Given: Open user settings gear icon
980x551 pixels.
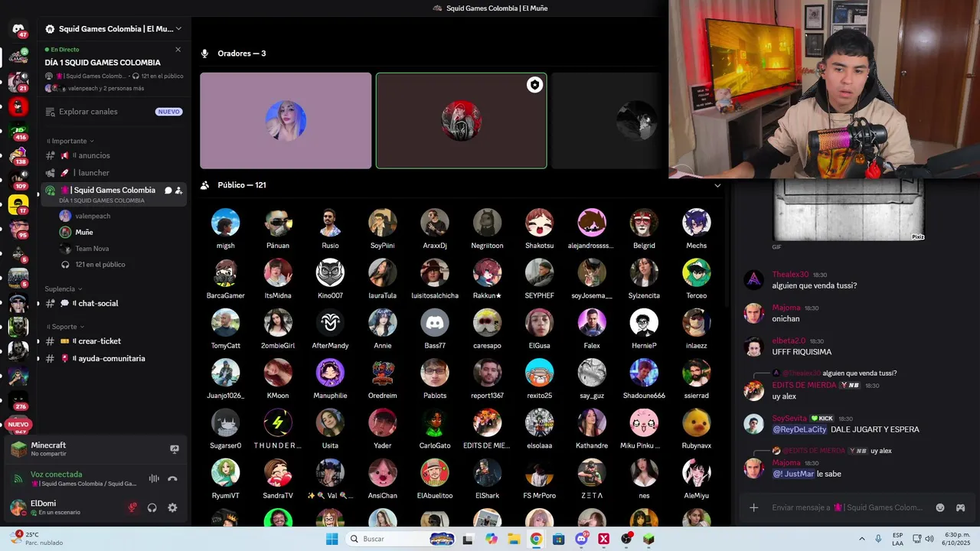Looking at the screenshot, I should pyautogui.click(x=172, y=507).
